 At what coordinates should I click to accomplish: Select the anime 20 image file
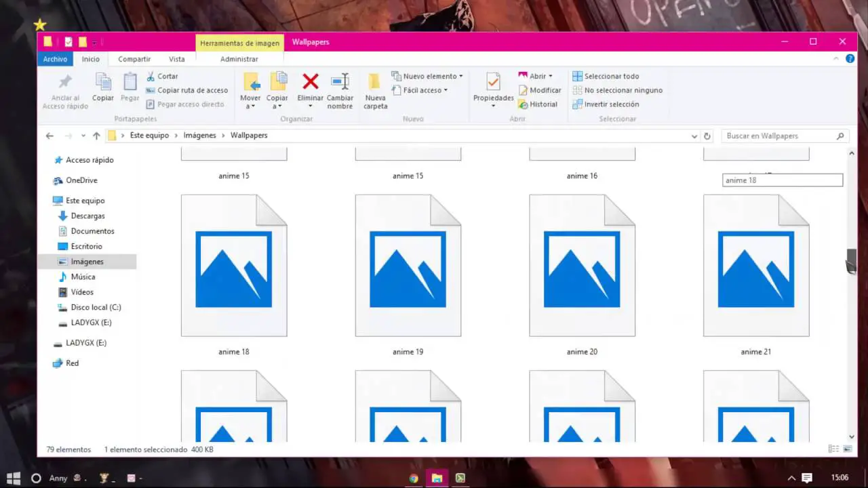pos(582,274)
